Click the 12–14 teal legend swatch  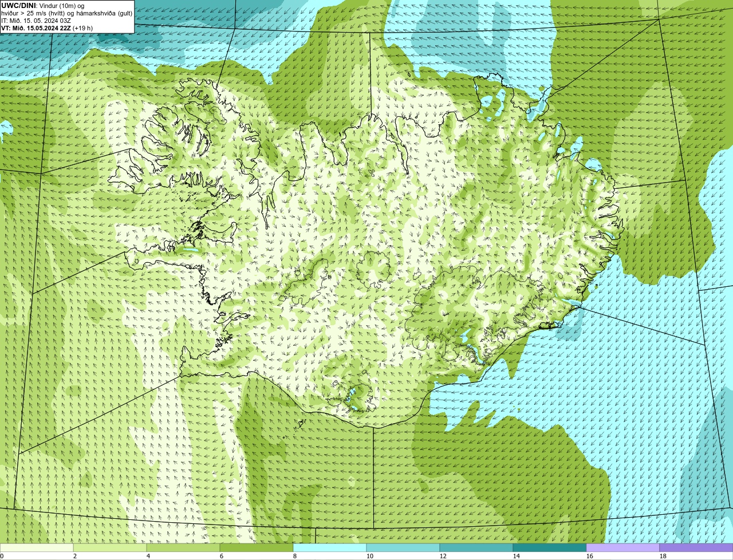point(476,548)
